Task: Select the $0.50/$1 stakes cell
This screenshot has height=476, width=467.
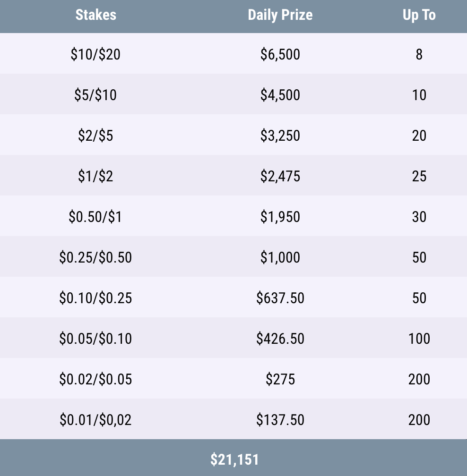Action: point(95,217)
